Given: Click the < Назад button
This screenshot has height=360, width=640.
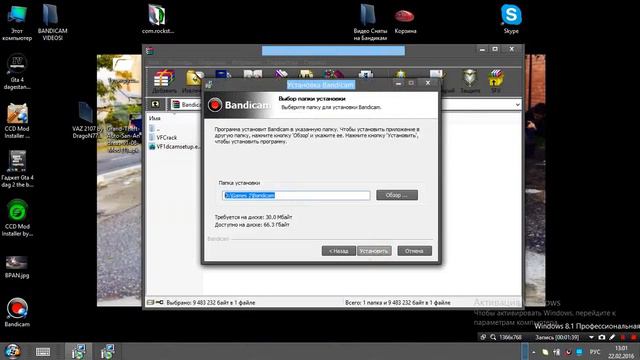Looking at the screenshot, I should [338, 251].
